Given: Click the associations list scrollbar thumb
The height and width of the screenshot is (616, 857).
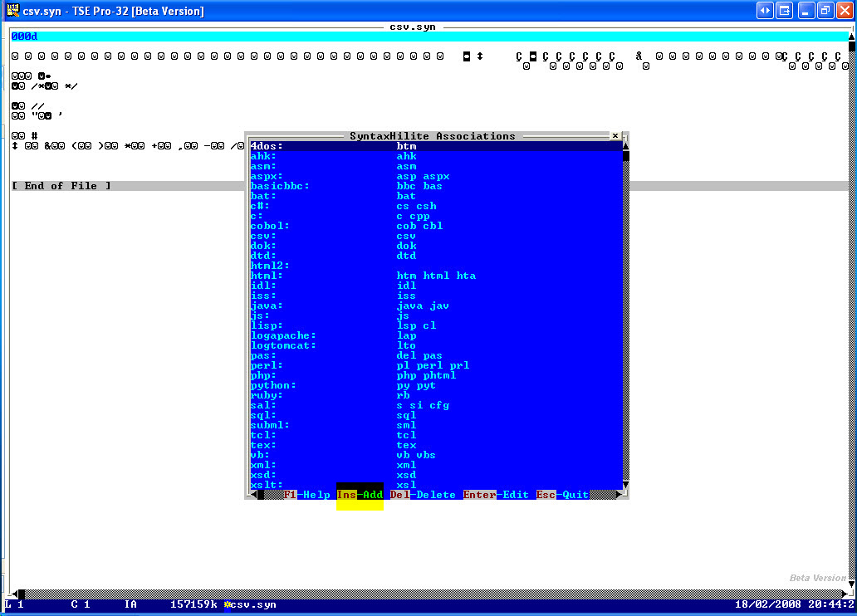Looking at the screenshot, I should (626, 156).
